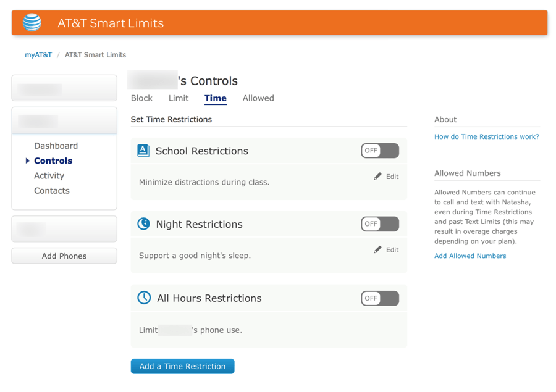Click the Add Phones button
Viewport: 556px width, 392px height.
(x=64, y=256)
